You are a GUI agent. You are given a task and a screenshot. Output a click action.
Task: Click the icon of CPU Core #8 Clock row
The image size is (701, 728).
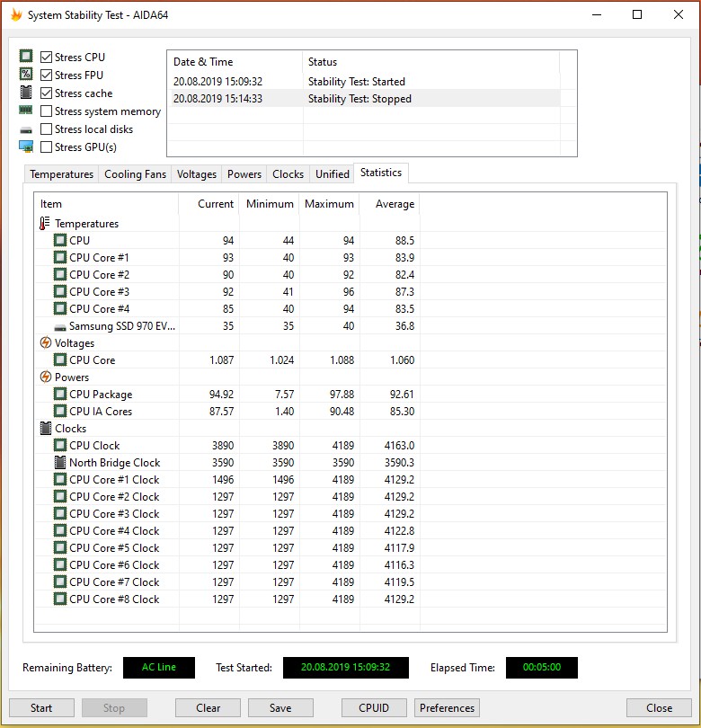60,599
